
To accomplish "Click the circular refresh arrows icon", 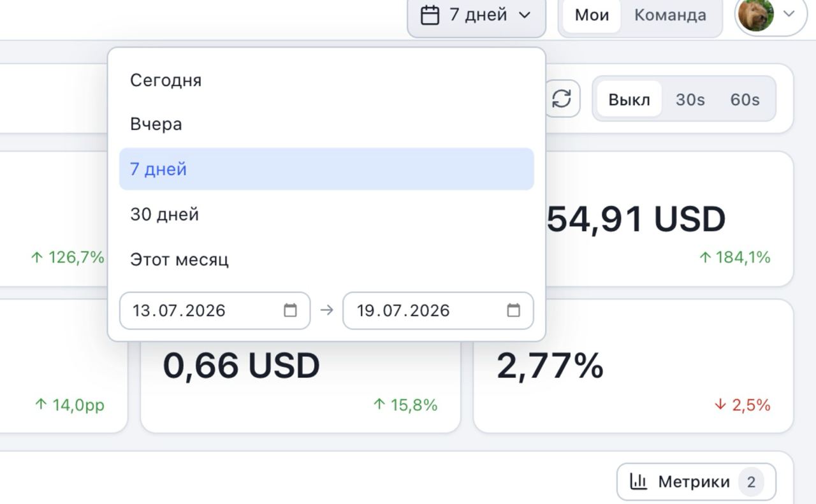I will pos(562,99).
